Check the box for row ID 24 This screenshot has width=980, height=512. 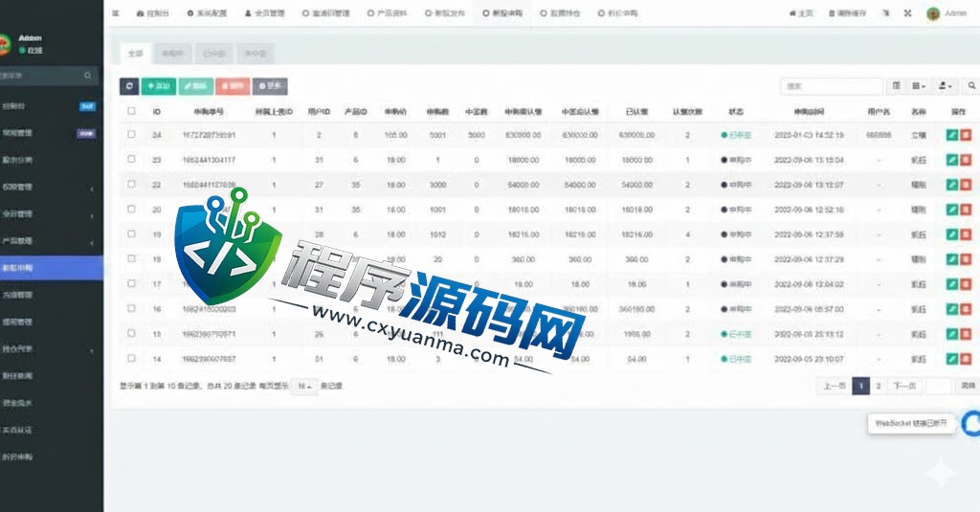[131, 134]
